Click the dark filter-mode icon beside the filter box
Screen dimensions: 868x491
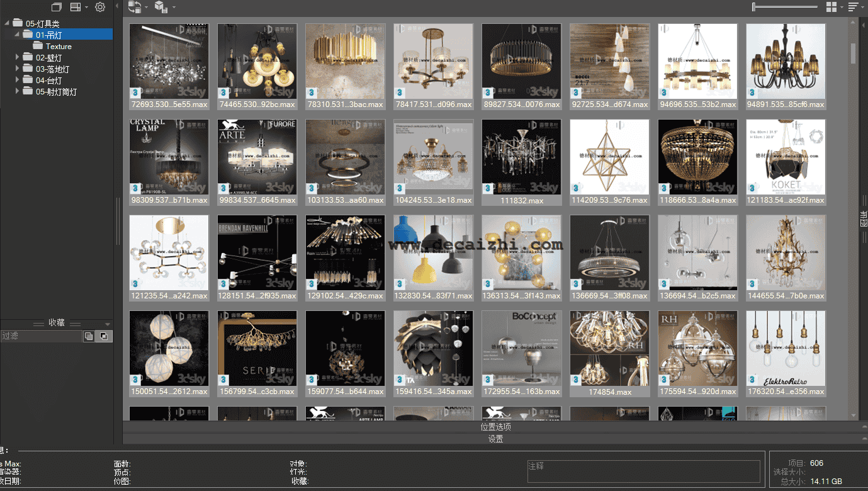point(89,336)
